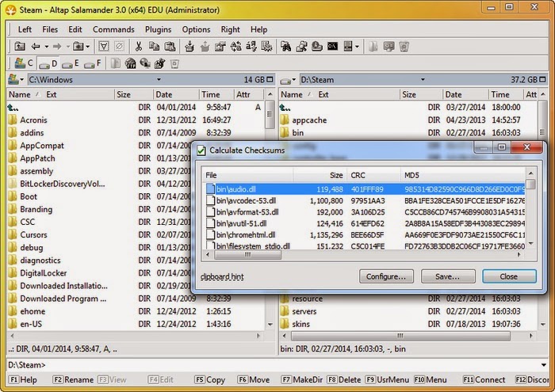Screen dimensions: 555x392
Task: Click the Unpack files icon
Action: (x=205, y=46)
